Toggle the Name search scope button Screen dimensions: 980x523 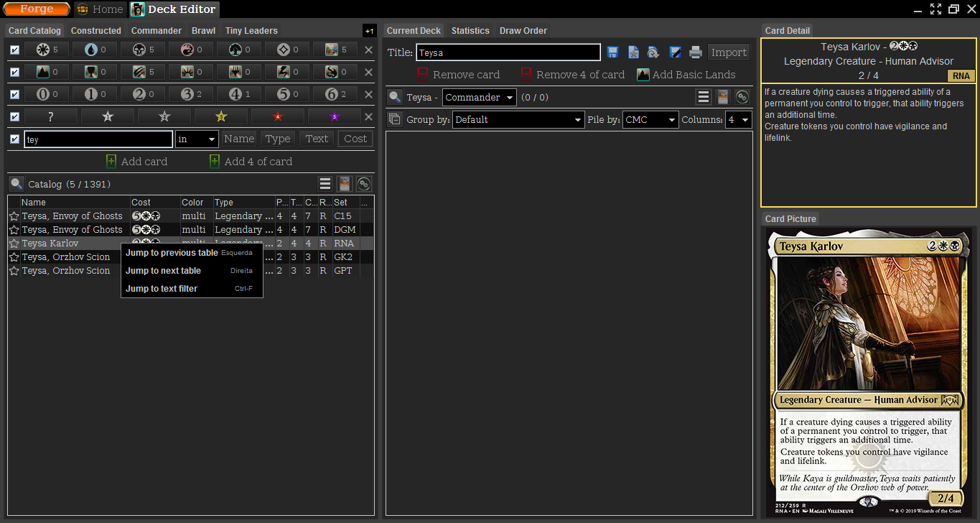click(x=239, y=139)
